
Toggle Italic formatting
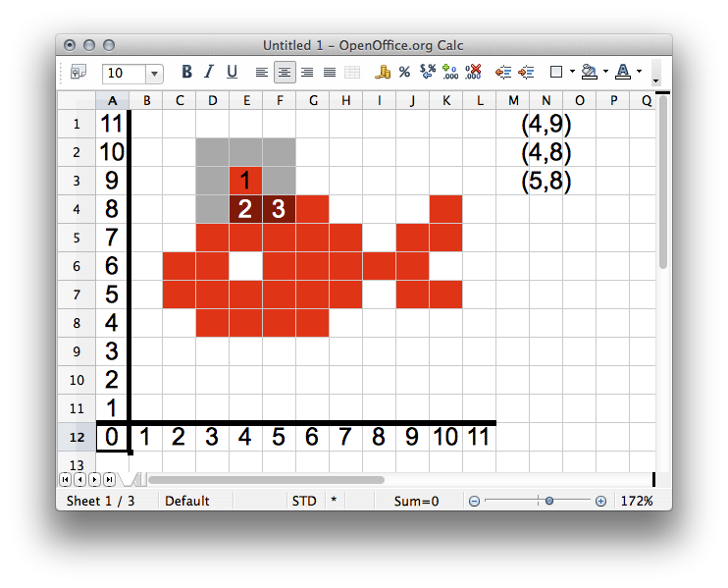click(x=209, y=72)
